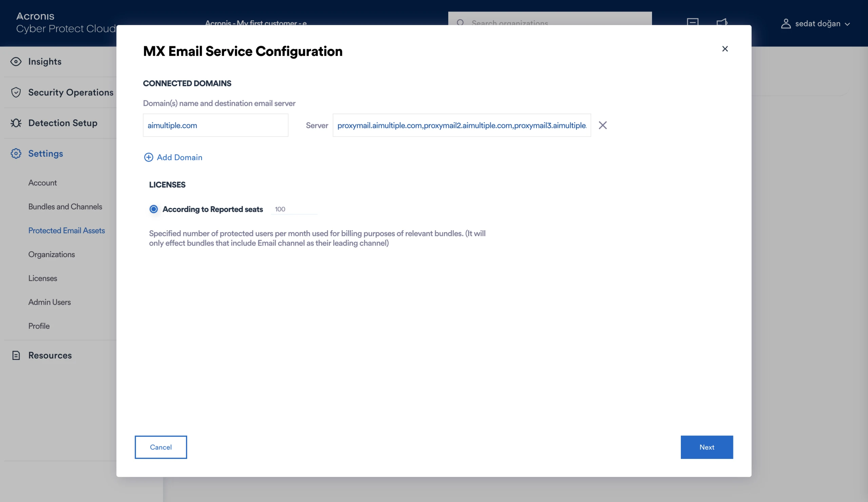Viewport: 868px width, 502px height.
Task: Click the Detection Setup bug icon
Action: [x=16, y=123]
